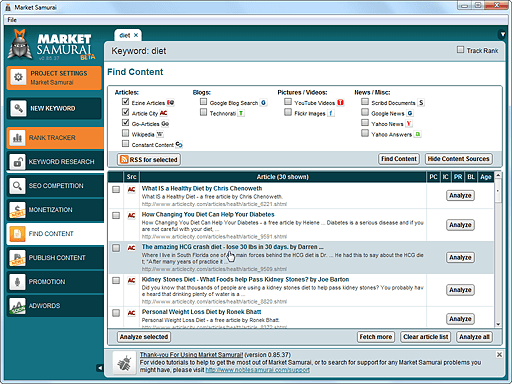
Task: Click the Analyze selected button
Action: coord(144,337)
